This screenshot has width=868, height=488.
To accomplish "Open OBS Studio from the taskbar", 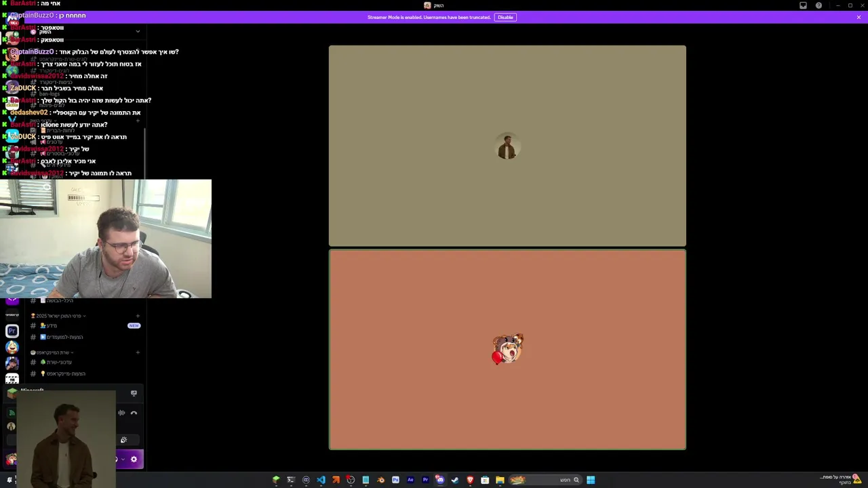I will pyautogui.click(x=351, y=480).
